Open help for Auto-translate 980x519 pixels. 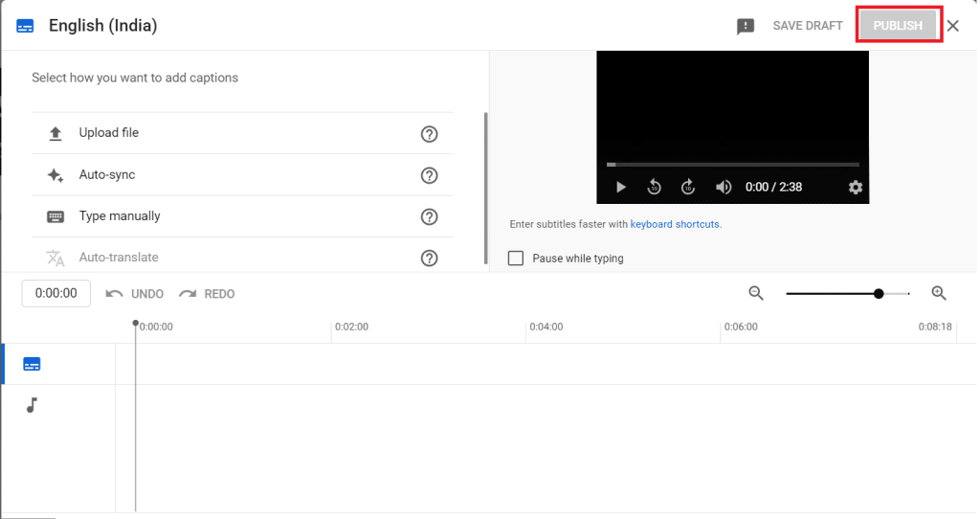[430, 258]
